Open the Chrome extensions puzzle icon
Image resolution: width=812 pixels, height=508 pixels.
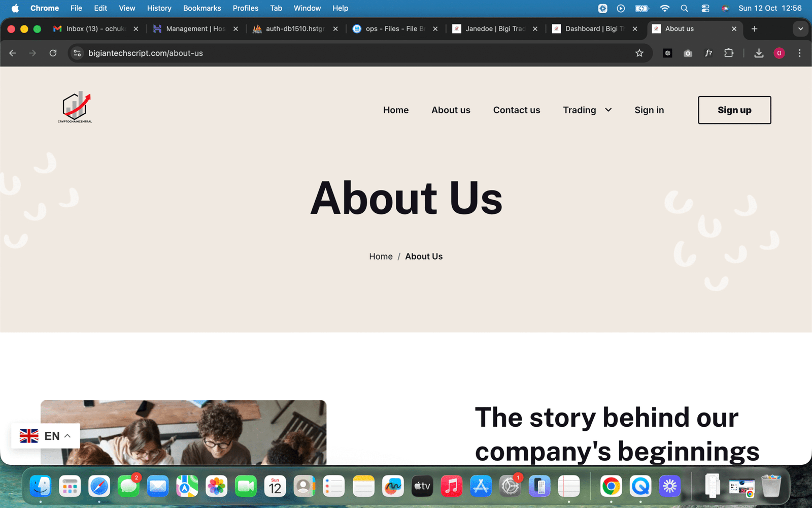729,53
